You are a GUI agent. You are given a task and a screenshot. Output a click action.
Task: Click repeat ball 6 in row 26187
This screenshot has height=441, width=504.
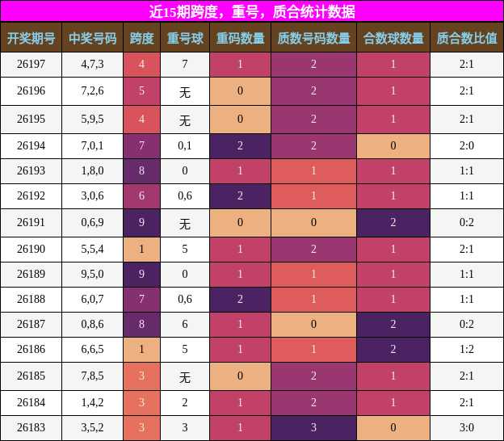click(185, 325)
